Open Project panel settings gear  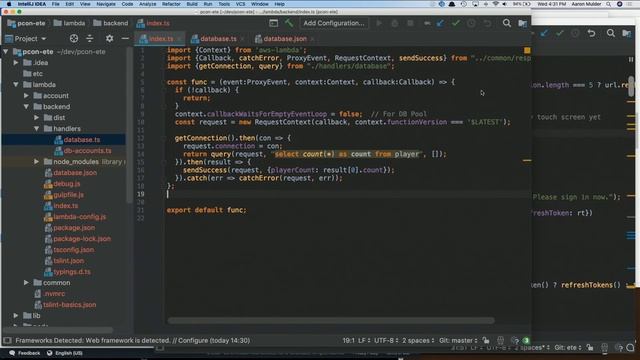109,38
